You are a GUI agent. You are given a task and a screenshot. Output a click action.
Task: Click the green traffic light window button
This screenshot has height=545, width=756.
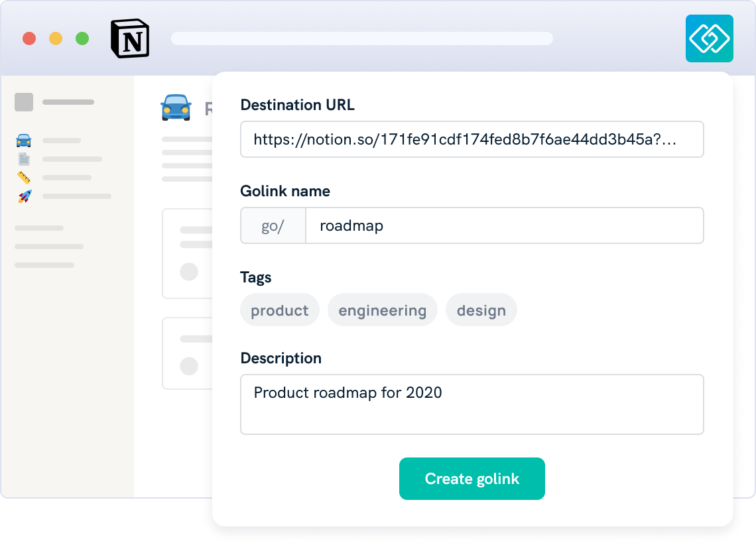tap(82, 38)
